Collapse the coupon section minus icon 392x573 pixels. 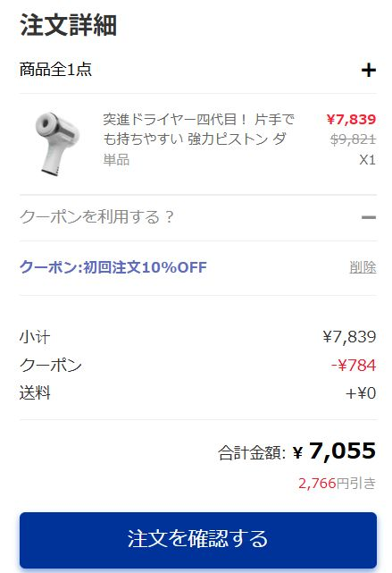click(369, 217)
